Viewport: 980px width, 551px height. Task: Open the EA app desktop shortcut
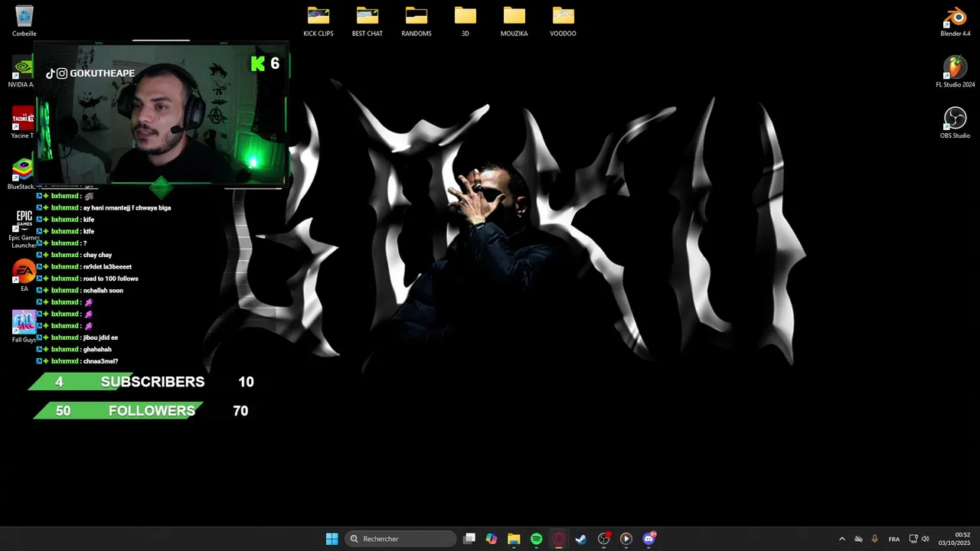[24, 275]
